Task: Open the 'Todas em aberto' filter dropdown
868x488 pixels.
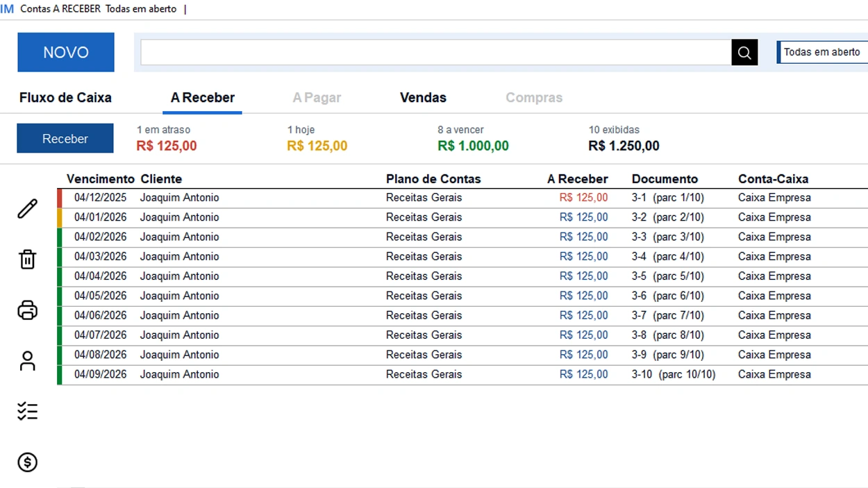Action: (x=822, y=52)
